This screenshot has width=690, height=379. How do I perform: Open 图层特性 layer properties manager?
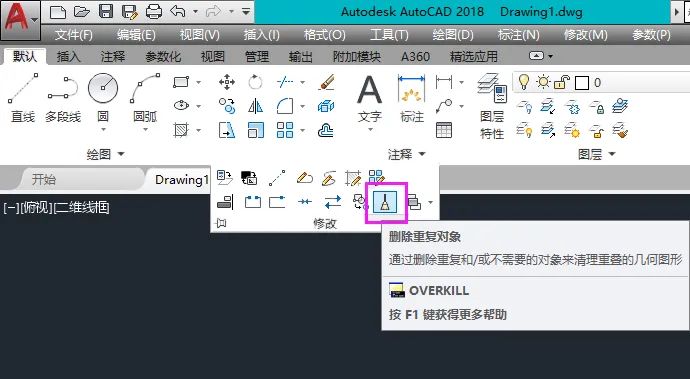492,107
